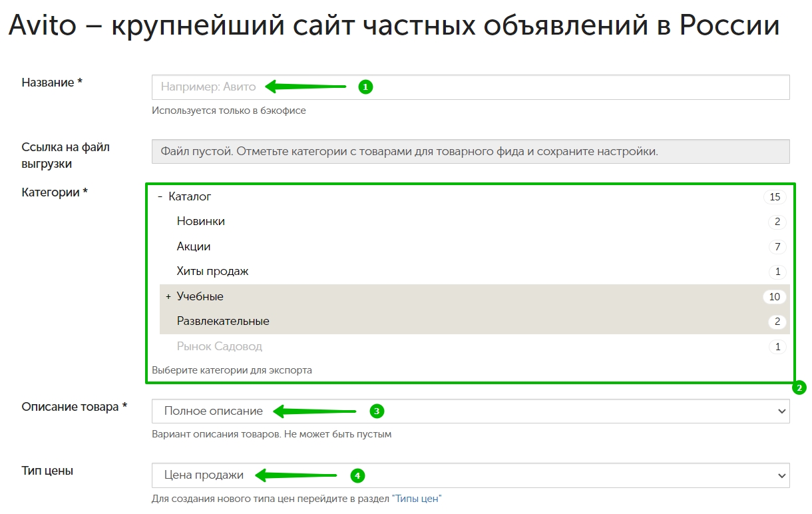
Task: Click the count badge 7 for Акции
Action: [777, 247]
